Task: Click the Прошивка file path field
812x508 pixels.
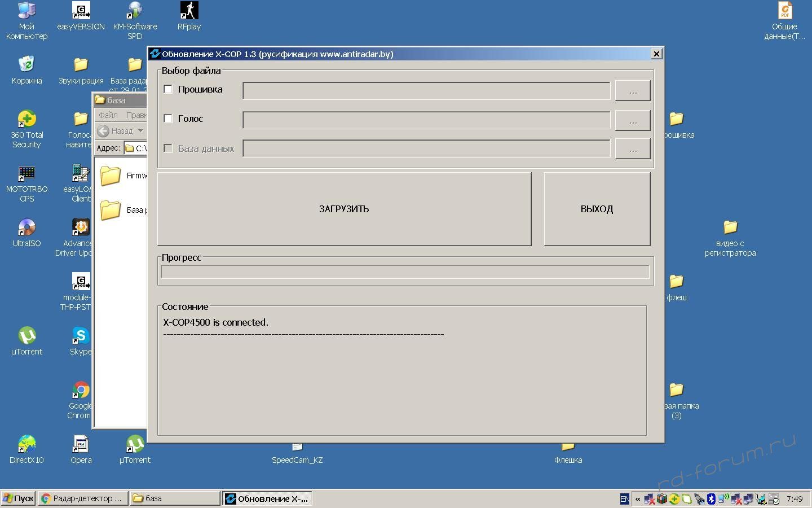Action: click(426, 91)
